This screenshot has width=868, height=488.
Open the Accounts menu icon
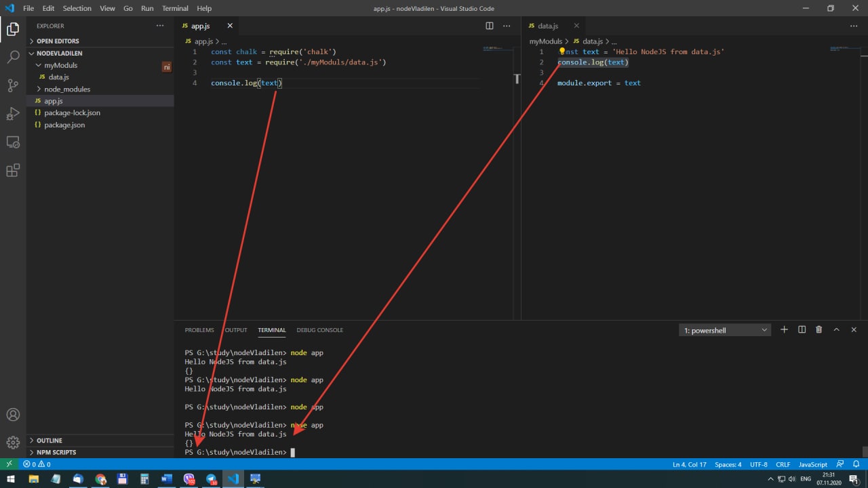coord(13,414)
